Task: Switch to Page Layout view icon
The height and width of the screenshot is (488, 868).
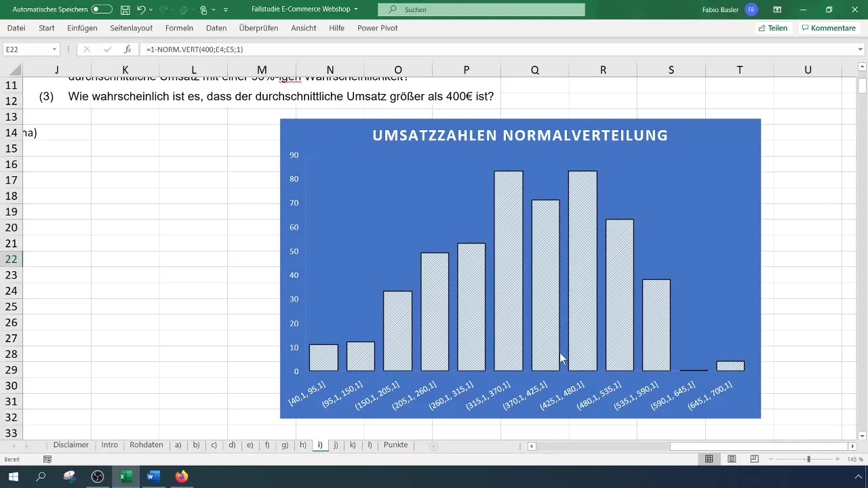Action: tap(732, 460)
